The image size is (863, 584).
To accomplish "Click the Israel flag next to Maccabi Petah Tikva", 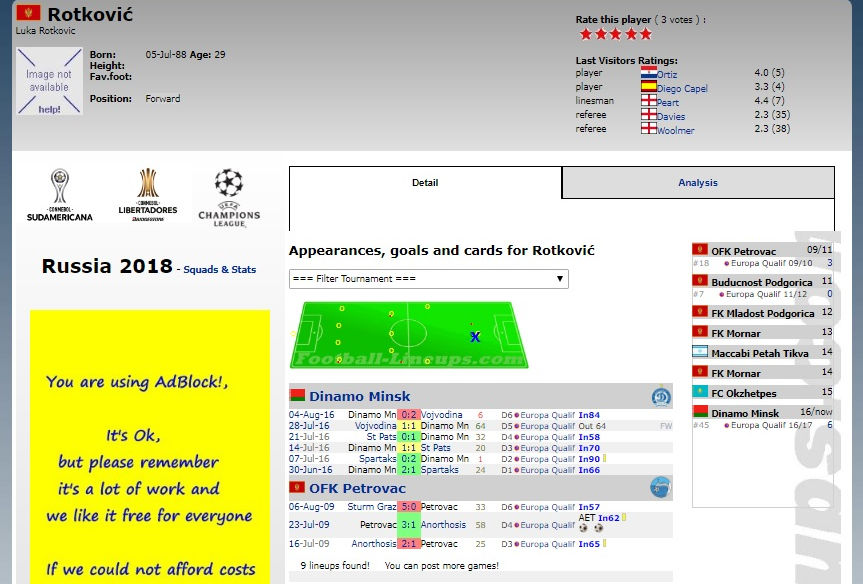I will coord(700,352).
